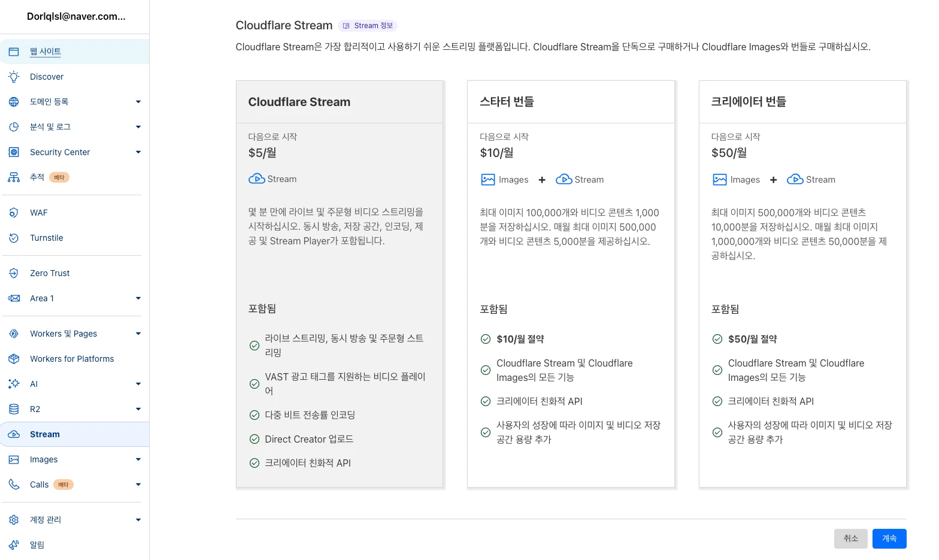Screen dimensions: 939x560
Task: Open the Turnstile menu item
Action: [x=74, y=238]
